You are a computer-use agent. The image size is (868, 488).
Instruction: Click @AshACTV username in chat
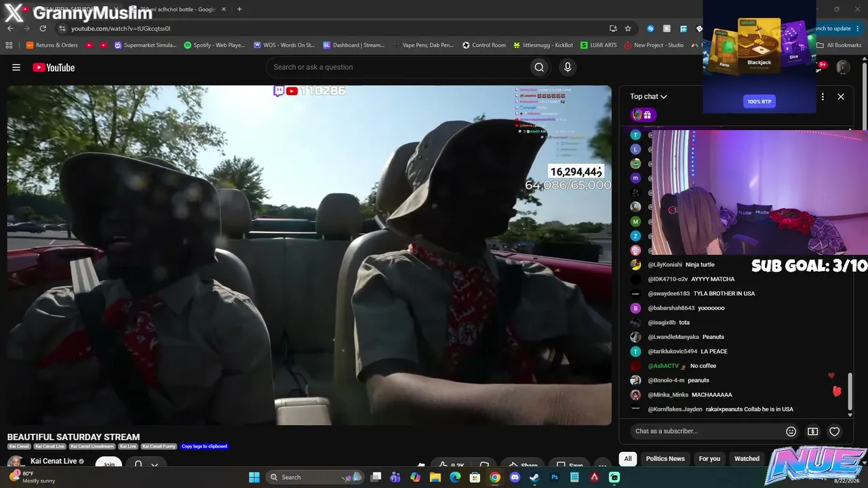point(663,366)
